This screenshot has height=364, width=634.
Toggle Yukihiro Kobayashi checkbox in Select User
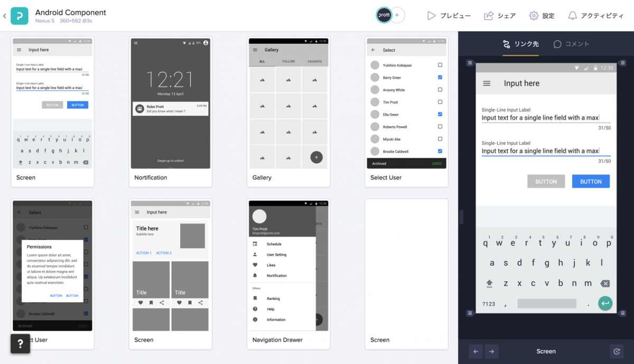tap(440, 65)
